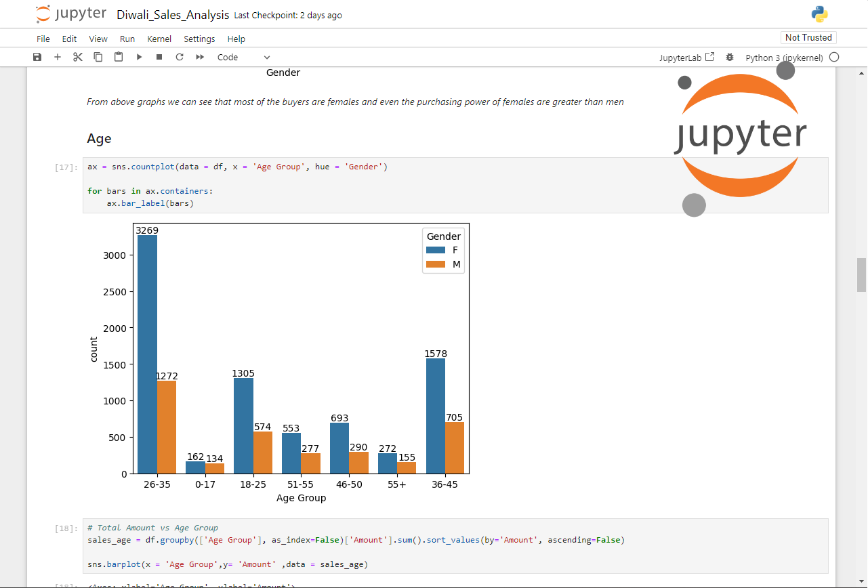This screenshot has height=588, width=868.
Task: Interrupt the kernel with stop icon
Action: pos(159,58)
